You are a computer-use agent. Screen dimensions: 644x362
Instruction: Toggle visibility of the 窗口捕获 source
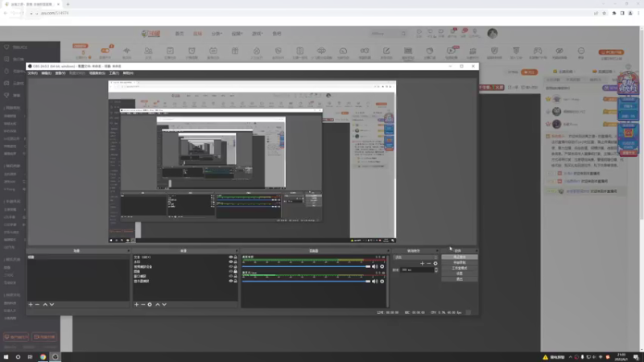point(231,276)
